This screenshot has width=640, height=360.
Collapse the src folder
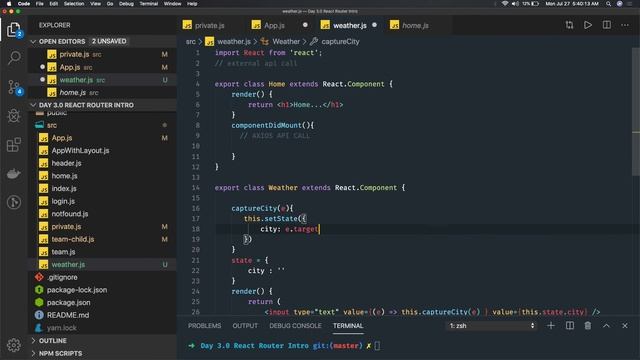click(x=51, y=125)
